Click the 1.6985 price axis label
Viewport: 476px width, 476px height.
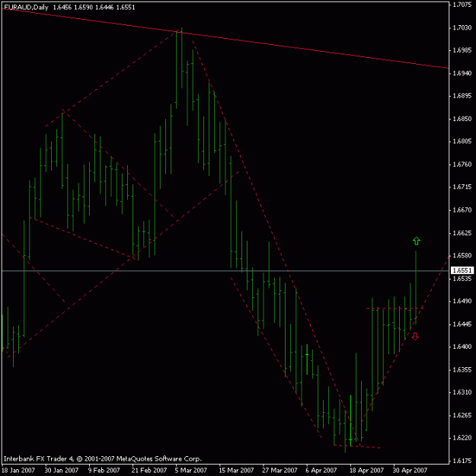(x=462, y=50)
